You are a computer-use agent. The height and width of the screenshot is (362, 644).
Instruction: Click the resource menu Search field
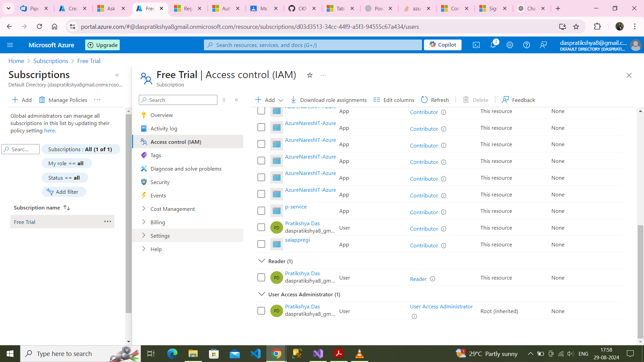pos(178,100)
